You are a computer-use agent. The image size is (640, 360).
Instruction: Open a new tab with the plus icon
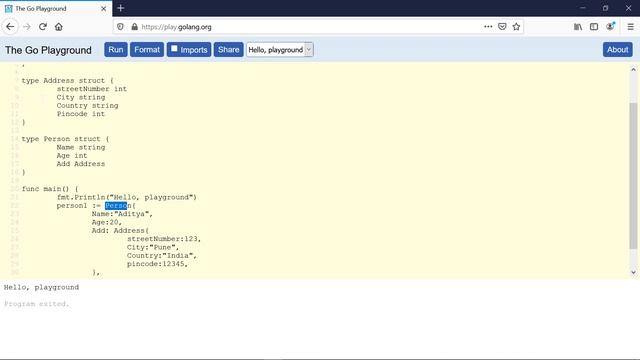tap(120, 8)
